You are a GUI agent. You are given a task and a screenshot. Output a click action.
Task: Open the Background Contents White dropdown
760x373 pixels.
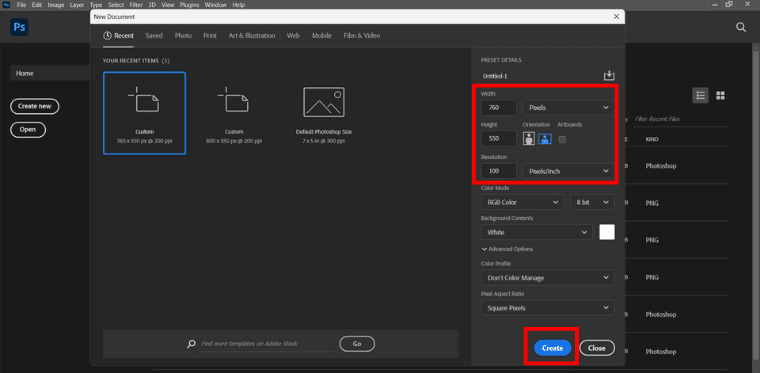pos(537,232)
